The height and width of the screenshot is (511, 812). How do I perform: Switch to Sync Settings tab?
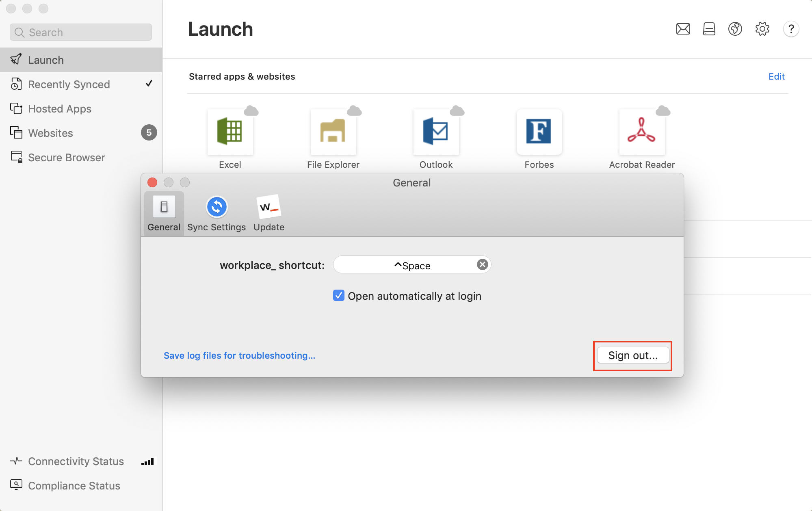[217, 214]
